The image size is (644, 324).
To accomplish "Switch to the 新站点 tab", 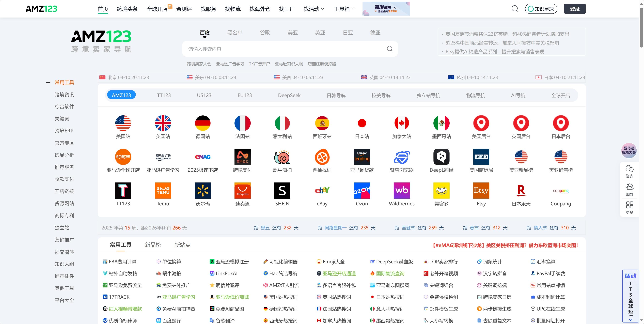I will [x=182, y=245].
